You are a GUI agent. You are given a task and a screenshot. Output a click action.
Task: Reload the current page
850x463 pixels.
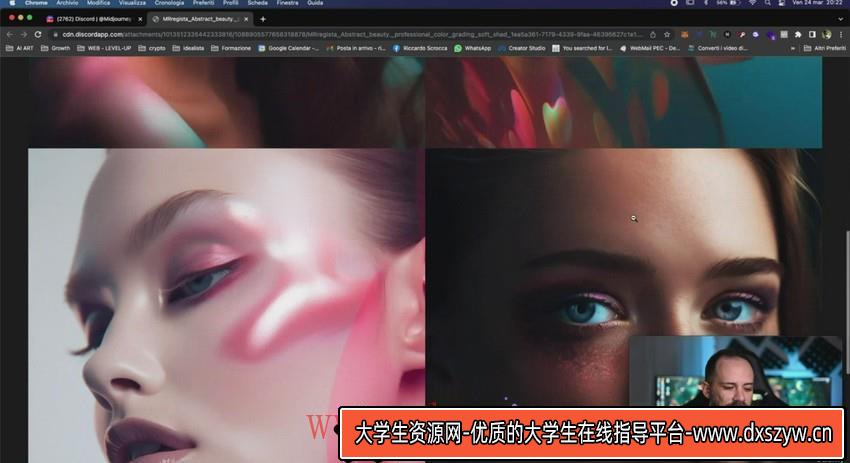[x=38, y=34]
